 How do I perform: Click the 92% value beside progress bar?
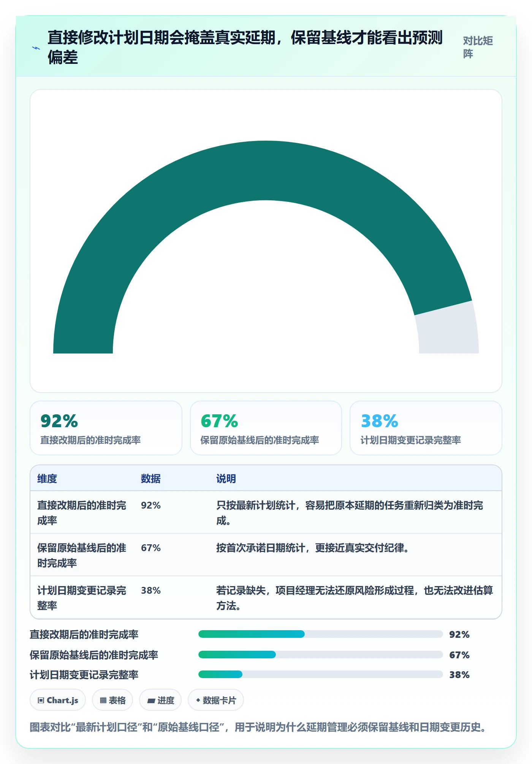point(459,634)
